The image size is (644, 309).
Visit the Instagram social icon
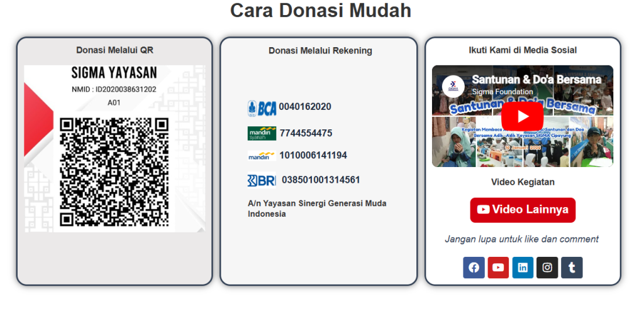click(547, 268)
